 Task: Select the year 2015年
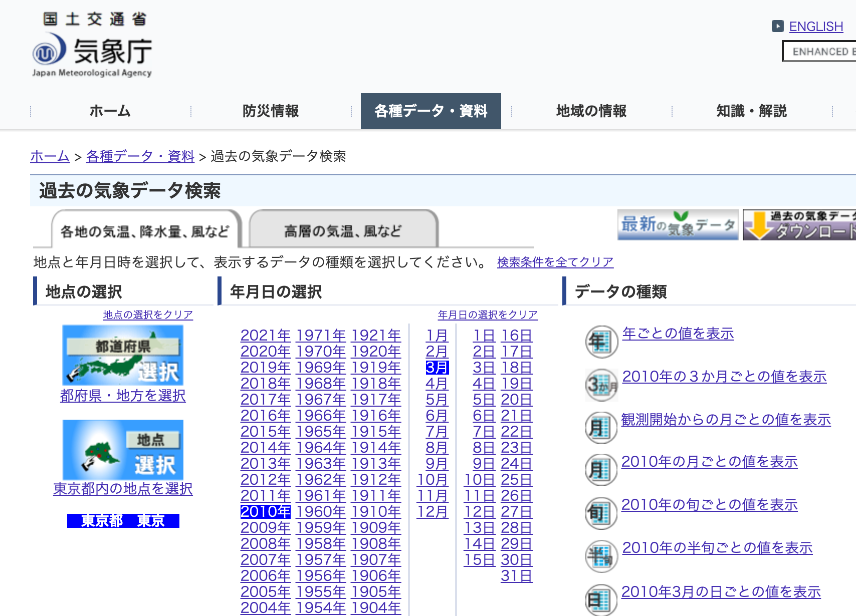click(x=265, y=432)
